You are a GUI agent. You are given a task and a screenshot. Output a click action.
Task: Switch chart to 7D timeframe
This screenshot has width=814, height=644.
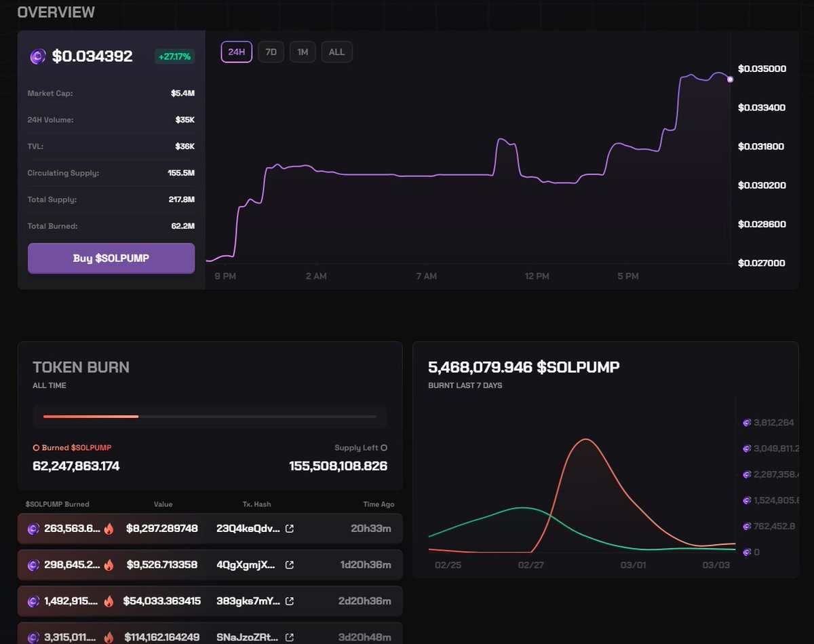271,52
